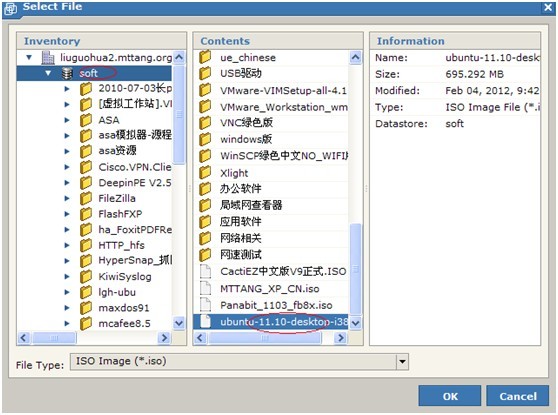Screen dimensions: 558x415
Task: Click the Inventory vertical scrollbar thumb
Action: coord(179,115)
